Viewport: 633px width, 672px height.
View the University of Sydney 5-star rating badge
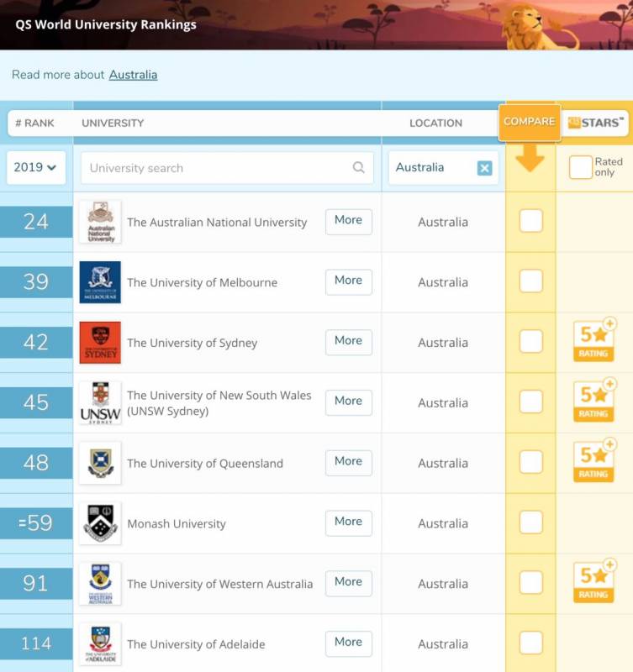(x=593, y=341)
